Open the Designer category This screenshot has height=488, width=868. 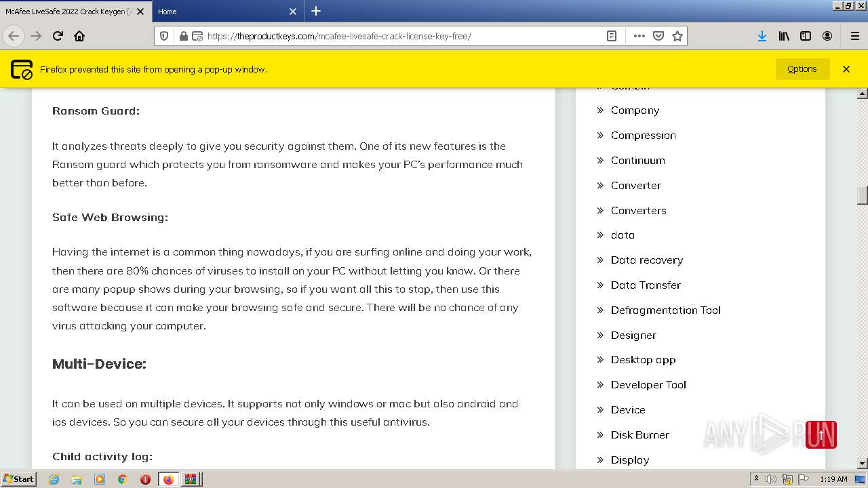tap(633, 335)
